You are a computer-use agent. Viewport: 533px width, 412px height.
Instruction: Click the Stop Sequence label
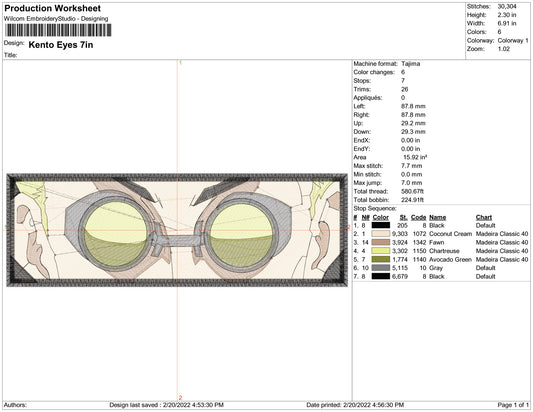tap(375, 208)
